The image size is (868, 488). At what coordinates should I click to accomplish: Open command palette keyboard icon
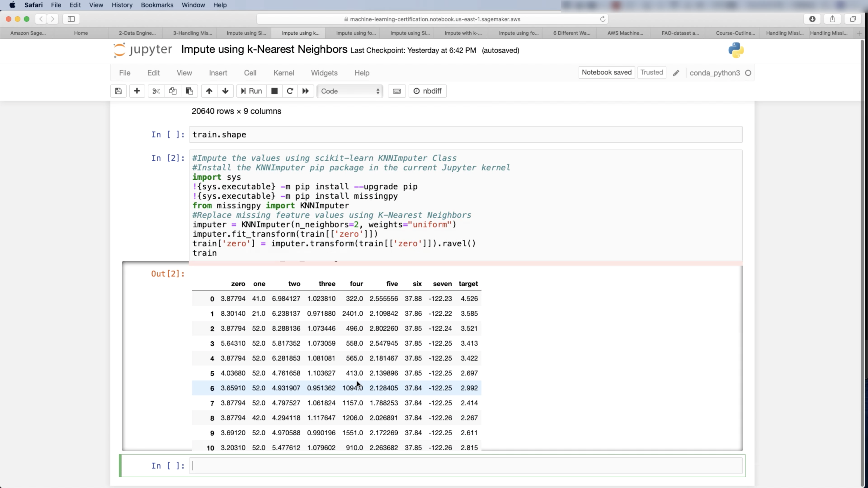click(397, 91)
